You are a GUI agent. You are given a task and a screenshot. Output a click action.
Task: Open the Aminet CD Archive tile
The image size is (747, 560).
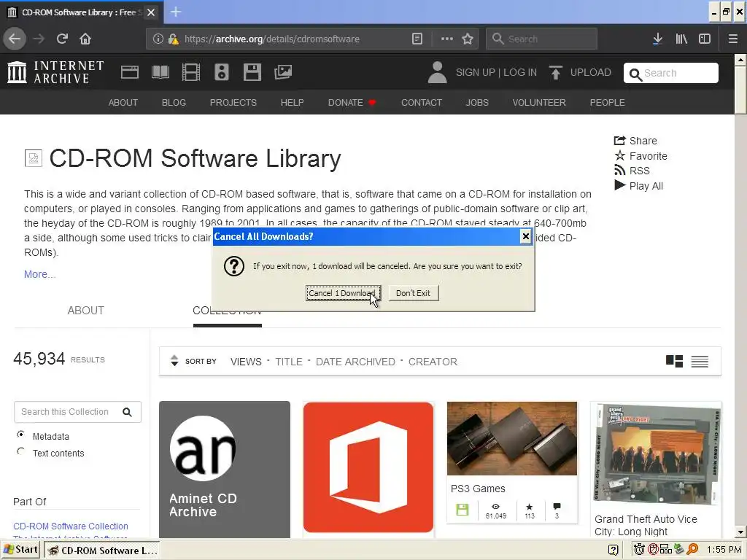tap(225, 470)
